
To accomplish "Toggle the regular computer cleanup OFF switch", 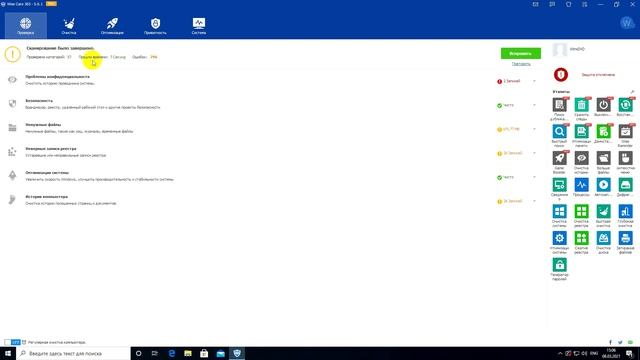I will pyautogui.click(x=12, y=342).
